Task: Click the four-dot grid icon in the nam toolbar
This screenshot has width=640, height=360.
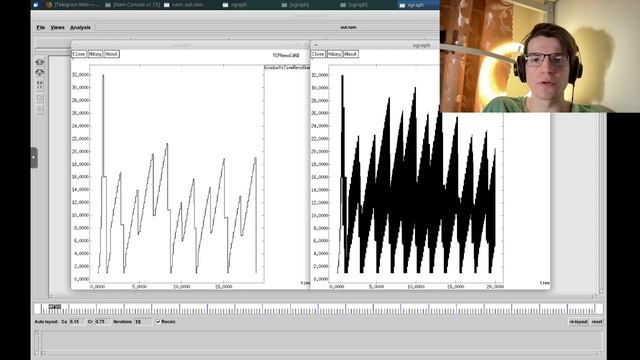Action: [40, 84]
